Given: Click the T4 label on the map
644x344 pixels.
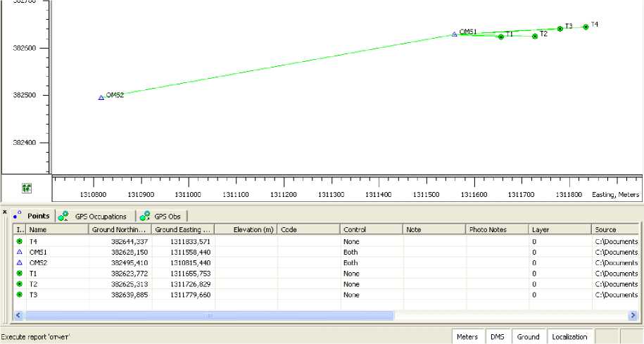Looking at the screenshot, I should [x=594, y=25].
